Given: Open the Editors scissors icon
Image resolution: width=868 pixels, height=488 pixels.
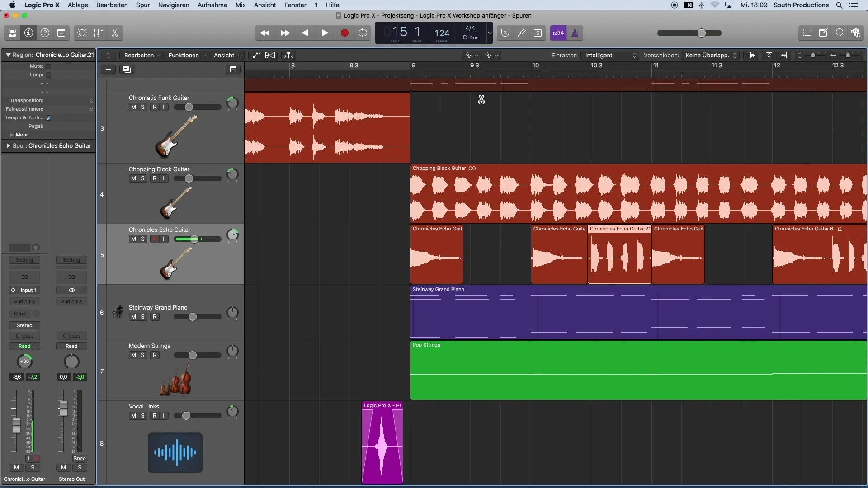Looking at the screenshot, I should (x=114, y=33).
